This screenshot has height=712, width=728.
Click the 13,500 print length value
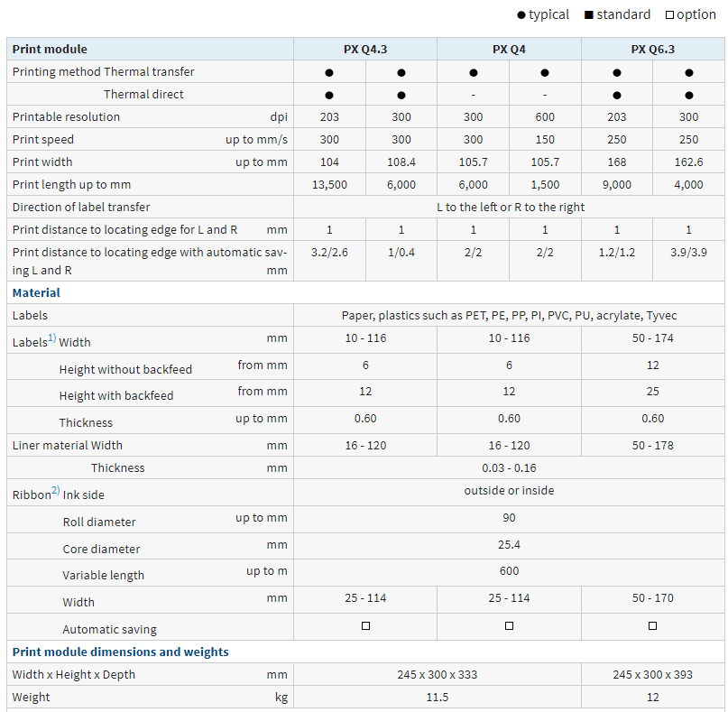click(329, 185)
